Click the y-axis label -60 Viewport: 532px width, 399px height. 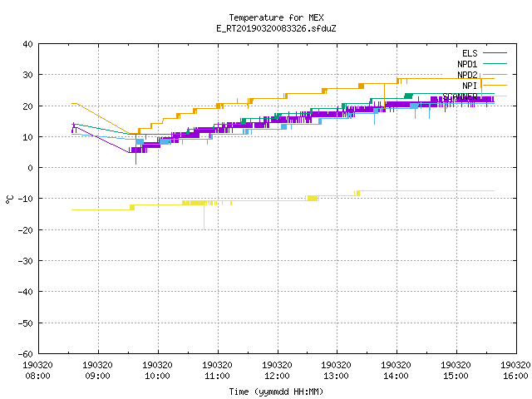pos(26,354)
